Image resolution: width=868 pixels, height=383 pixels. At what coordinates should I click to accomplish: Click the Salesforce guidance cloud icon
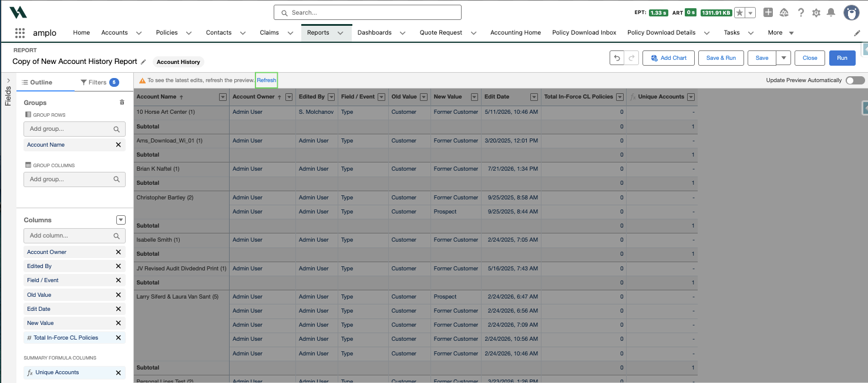pyautogui.click(x=784, y=12)
